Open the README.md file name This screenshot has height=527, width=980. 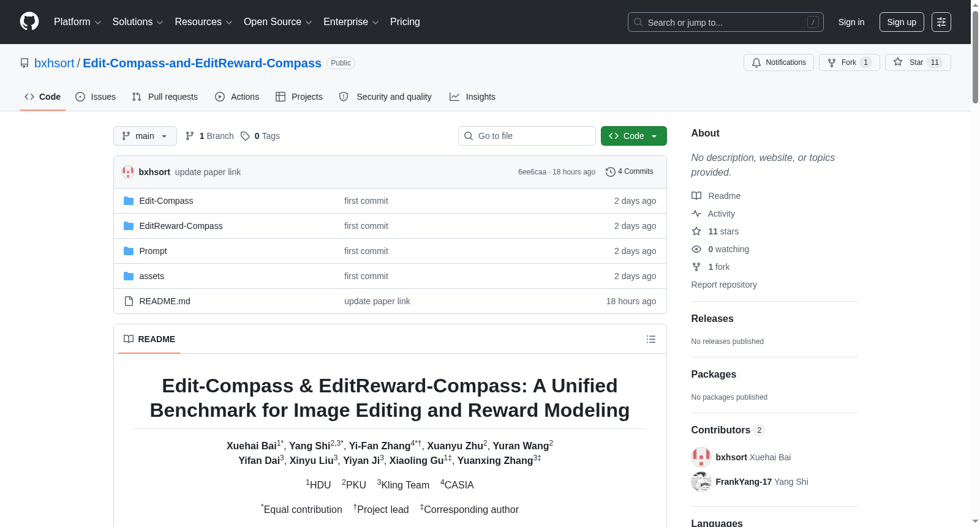click(x=165, y=301)
